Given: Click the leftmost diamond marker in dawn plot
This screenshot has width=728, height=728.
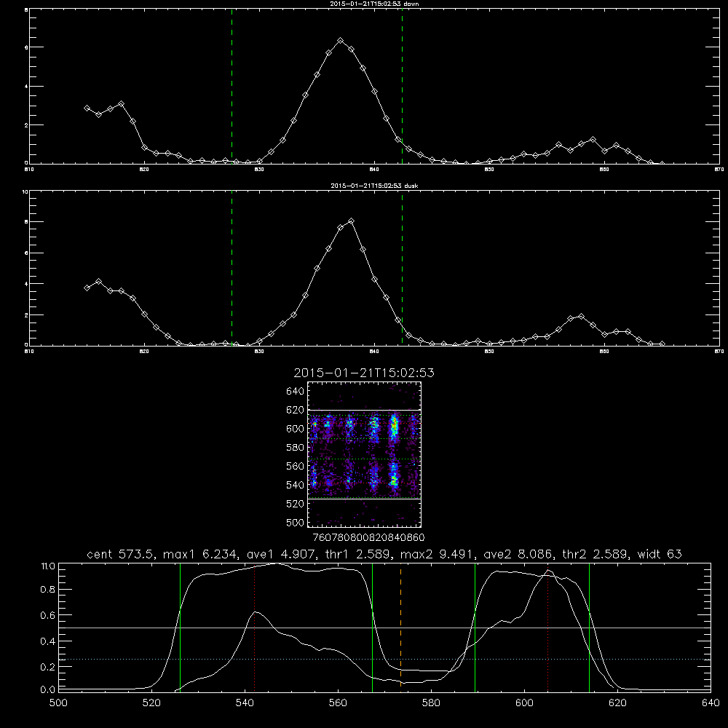Looking at the screenshot, I should coord(87,108).
